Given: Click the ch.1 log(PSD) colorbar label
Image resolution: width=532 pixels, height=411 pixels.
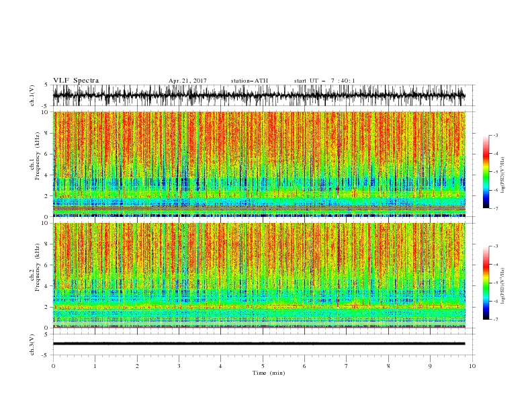Looking at the screenshot, I should coord(502,175).
